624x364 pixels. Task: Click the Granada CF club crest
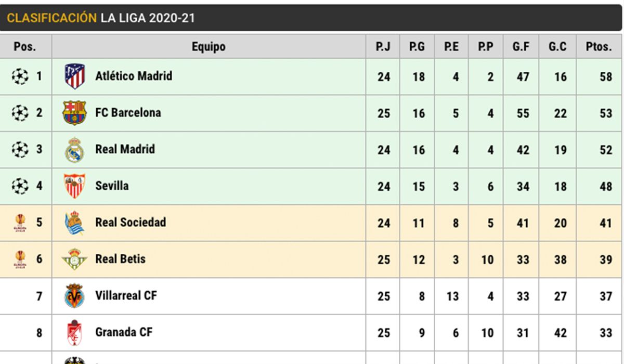(74, 333)
